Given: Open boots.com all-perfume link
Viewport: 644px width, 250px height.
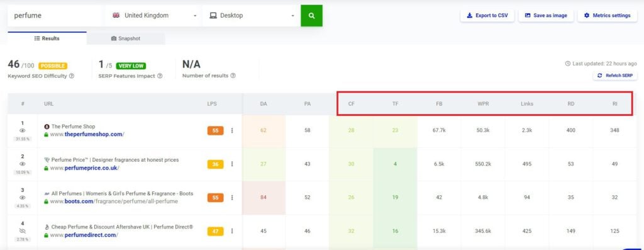Looking at the screenshot, I should point(114,202).
